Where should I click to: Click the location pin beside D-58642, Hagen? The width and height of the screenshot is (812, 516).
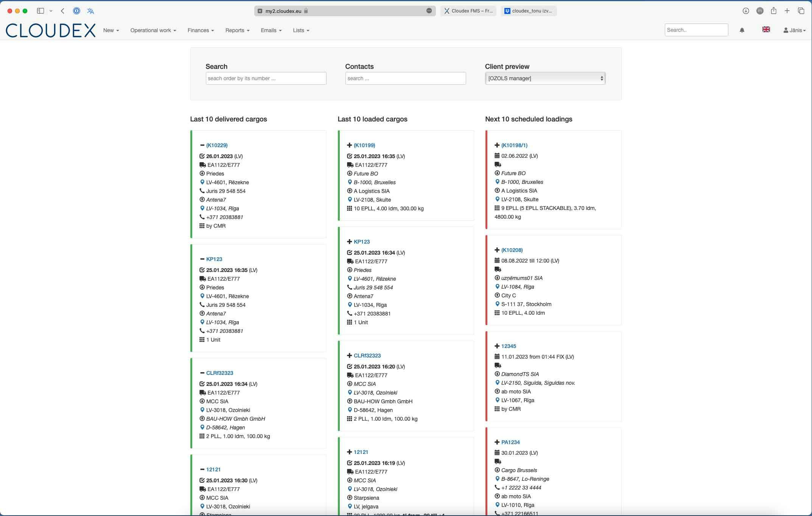202,427
